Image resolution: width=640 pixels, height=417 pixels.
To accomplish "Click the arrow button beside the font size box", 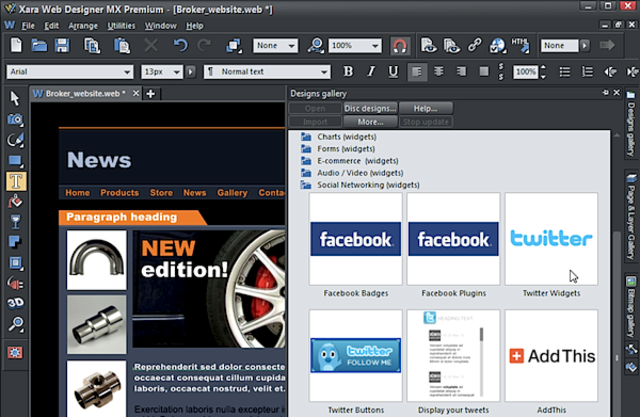I will [191, 72].
